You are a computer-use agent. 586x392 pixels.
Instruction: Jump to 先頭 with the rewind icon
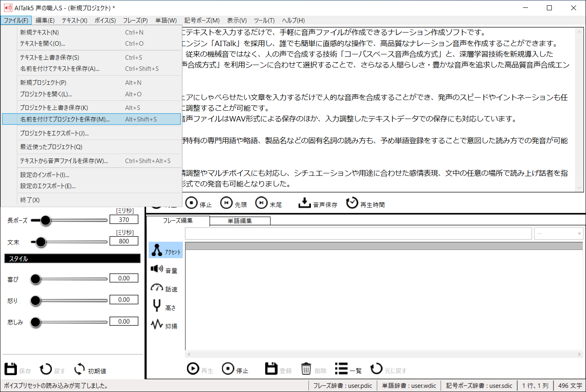[226, 203]
